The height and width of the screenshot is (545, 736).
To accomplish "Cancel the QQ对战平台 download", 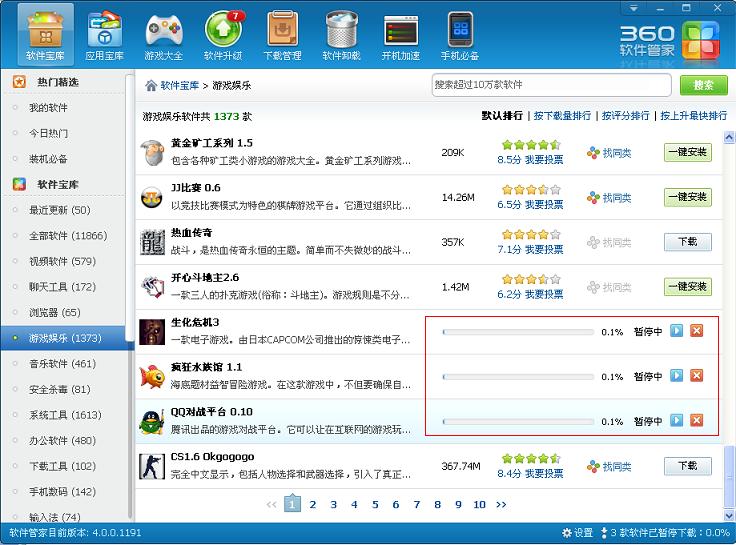I will pyautogui.click(x=697, y=421).
